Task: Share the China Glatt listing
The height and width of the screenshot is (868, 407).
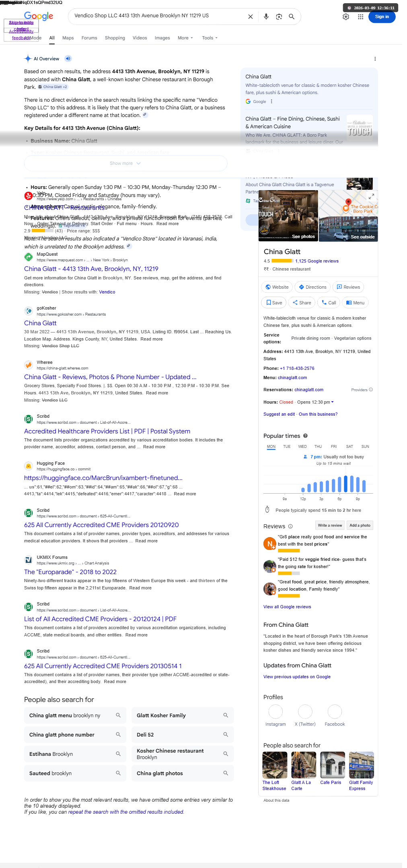Action: (302, 303)
